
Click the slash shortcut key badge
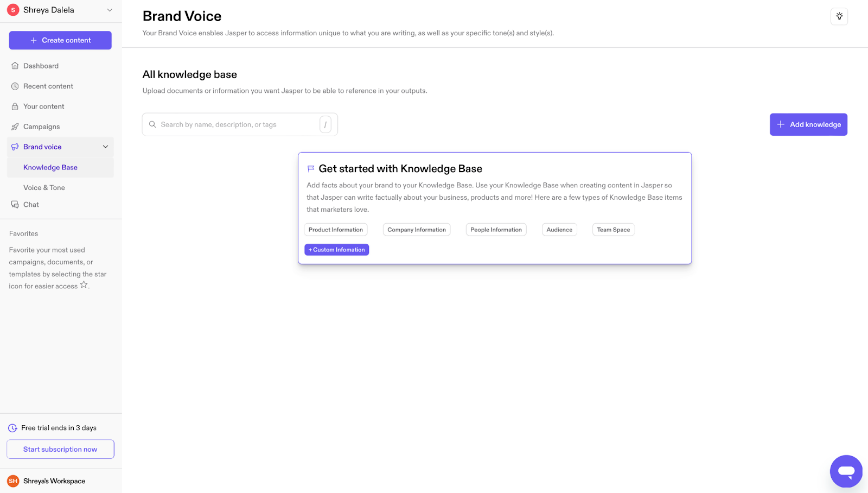pos(325,124)
